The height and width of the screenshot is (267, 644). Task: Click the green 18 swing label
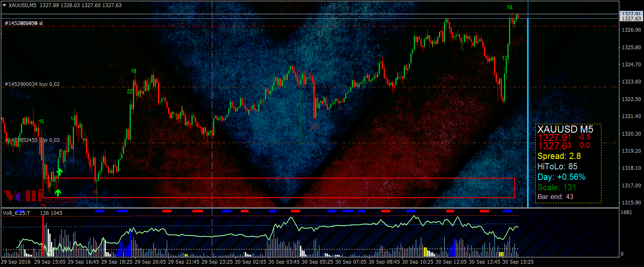[133, 71]
